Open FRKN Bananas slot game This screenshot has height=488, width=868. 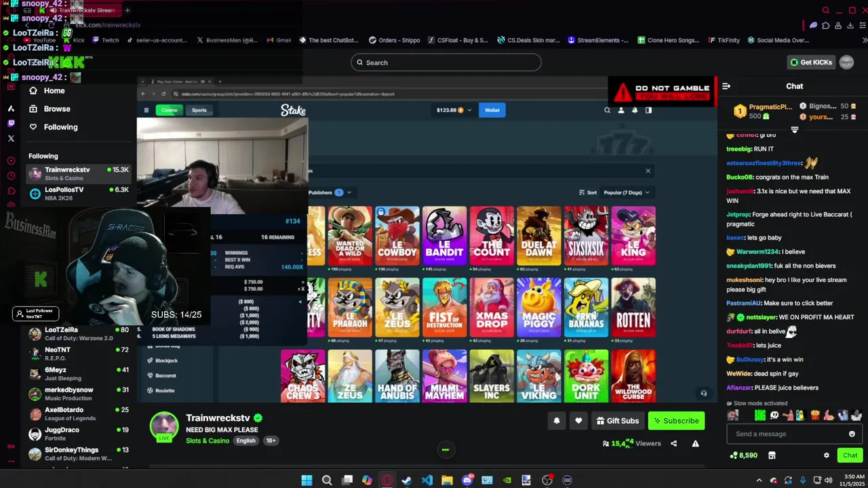click(586, 308)
